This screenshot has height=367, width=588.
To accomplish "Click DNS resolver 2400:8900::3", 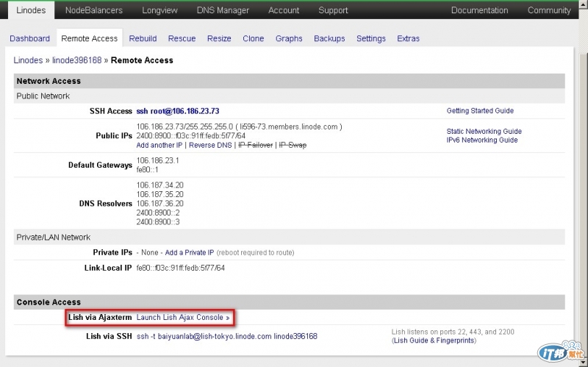I will tap(158, 222).
